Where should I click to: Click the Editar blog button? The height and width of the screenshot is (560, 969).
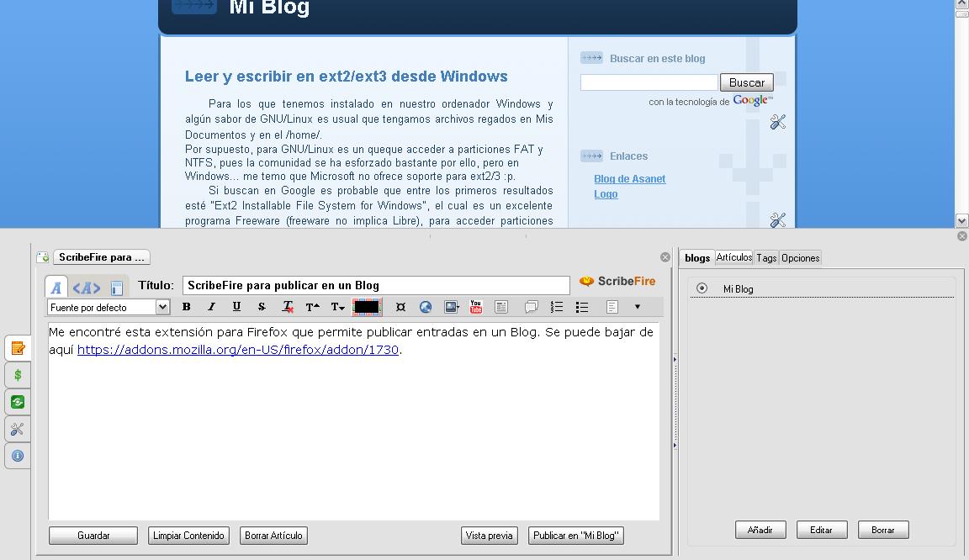click(821, 530)
